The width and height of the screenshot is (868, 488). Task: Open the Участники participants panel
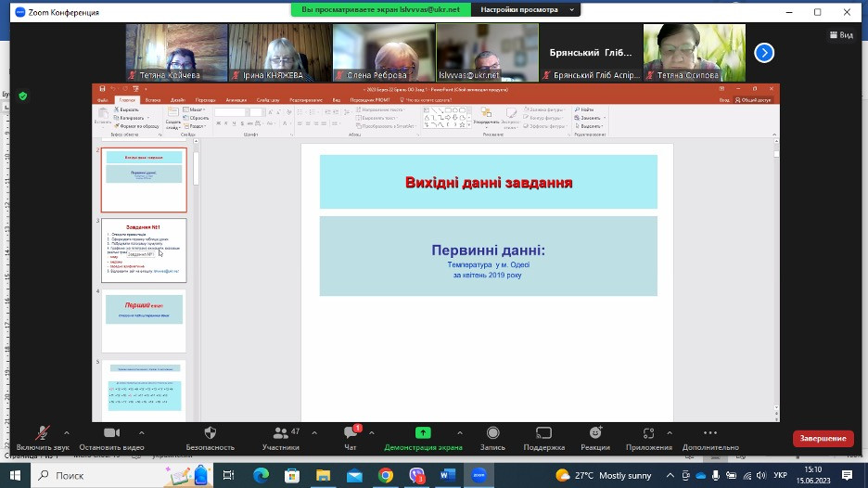[x=280, y=434]
